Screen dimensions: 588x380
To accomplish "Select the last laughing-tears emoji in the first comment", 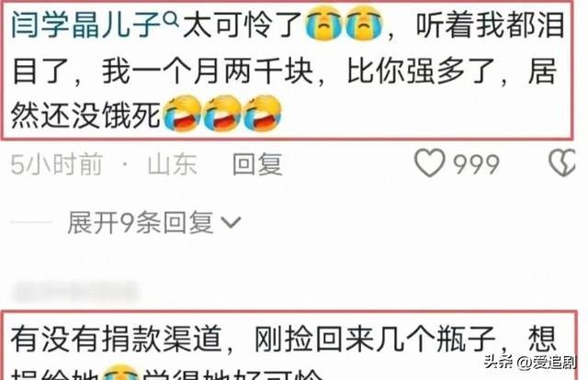I will [x=262, y=114].
